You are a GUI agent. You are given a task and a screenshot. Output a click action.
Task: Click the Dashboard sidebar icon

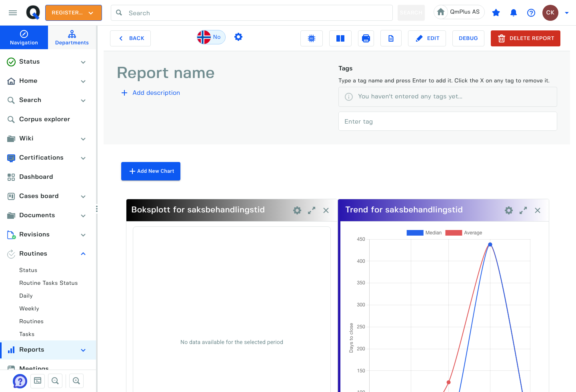pos(11,177)
